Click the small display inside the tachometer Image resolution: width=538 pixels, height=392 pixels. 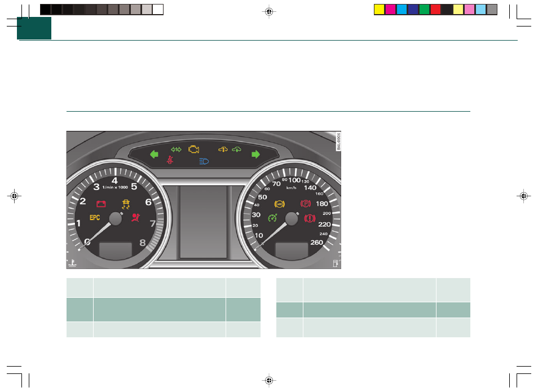[x=116, y=250]
